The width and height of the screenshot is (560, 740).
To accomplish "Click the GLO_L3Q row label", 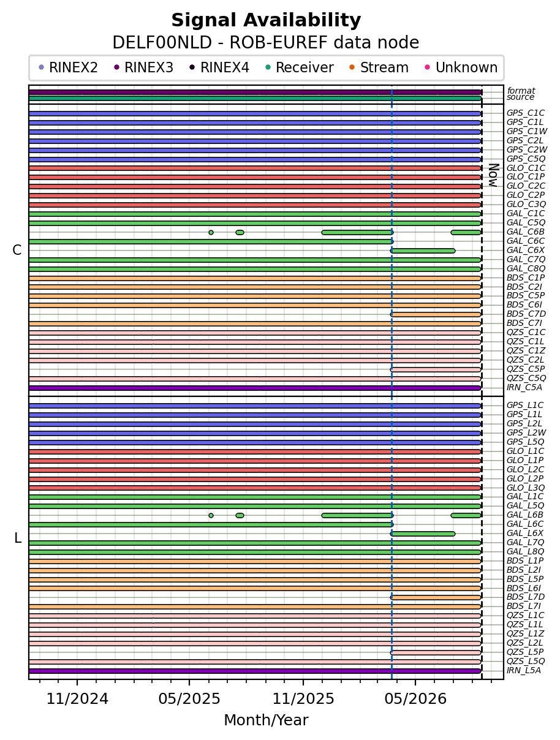I will coord(525,488).
